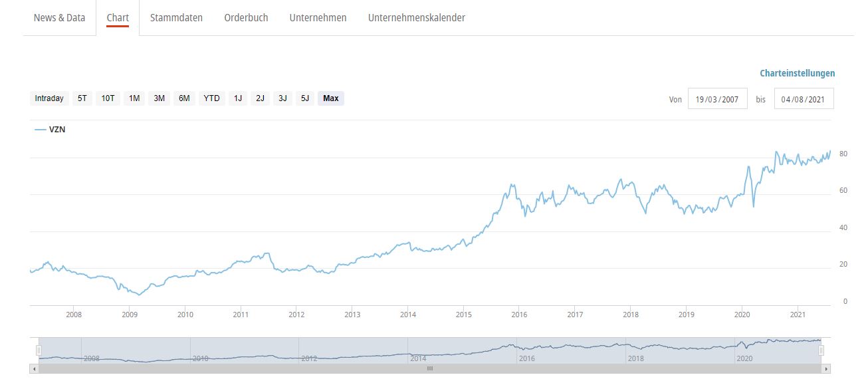Click the bis end date field
This screenshot has width=868, height=389.
(x=804, y=99)
